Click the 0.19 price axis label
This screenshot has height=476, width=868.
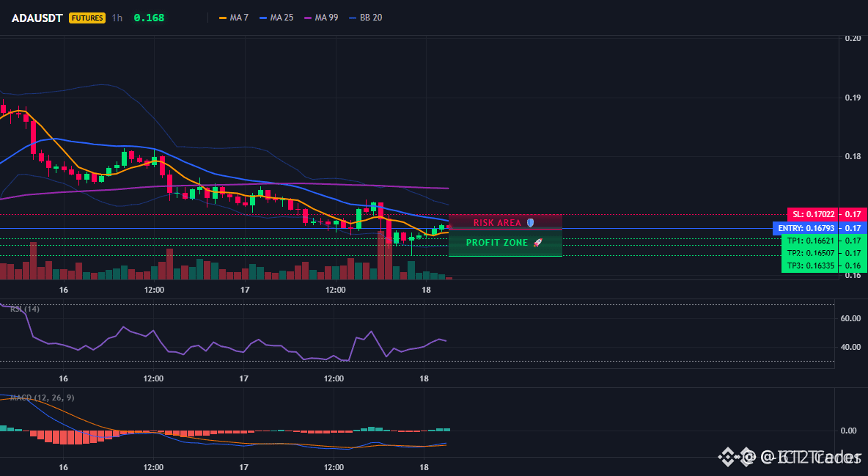(x=853, y=98)
